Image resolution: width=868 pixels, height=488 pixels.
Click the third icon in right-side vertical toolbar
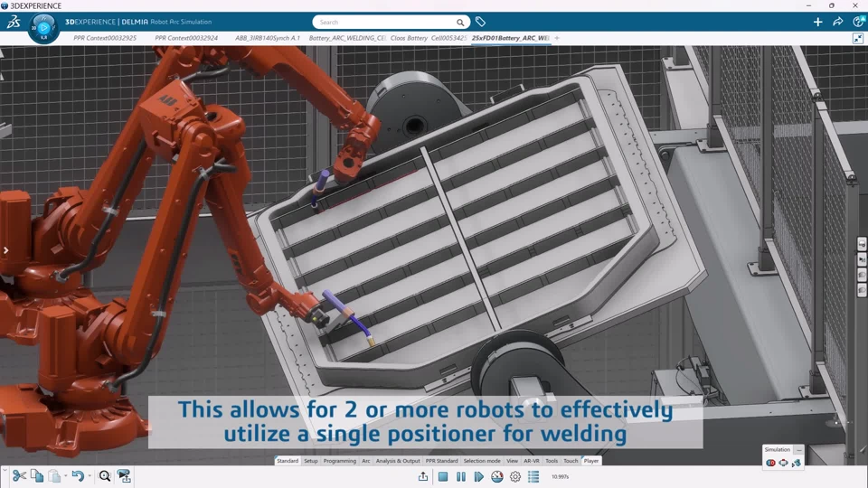[862, 275]
